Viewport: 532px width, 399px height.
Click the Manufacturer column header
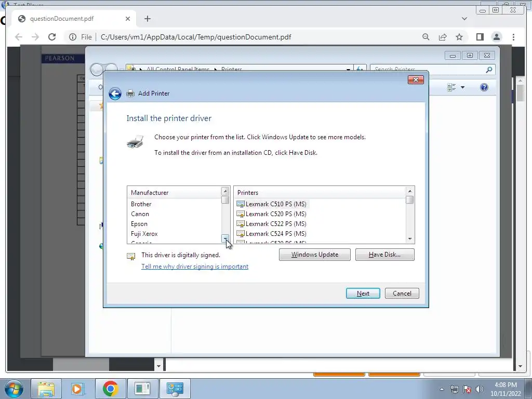(x=175, y=193)
